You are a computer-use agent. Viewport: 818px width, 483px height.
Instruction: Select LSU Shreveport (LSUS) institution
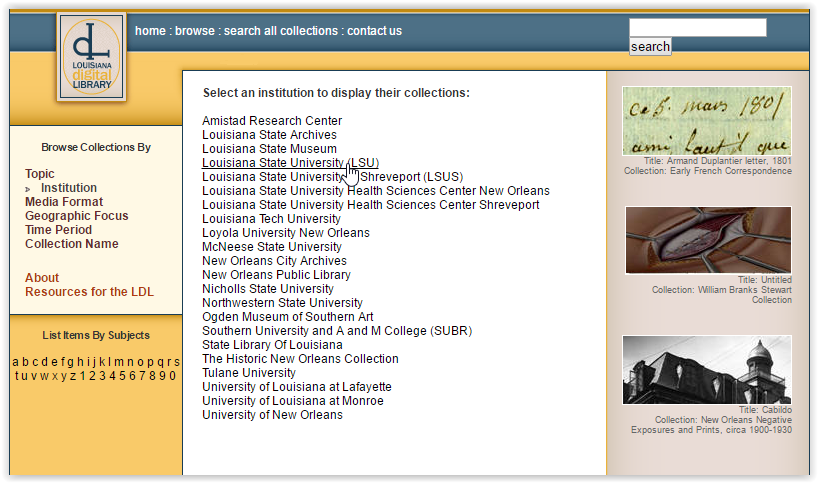coord(333,177)
